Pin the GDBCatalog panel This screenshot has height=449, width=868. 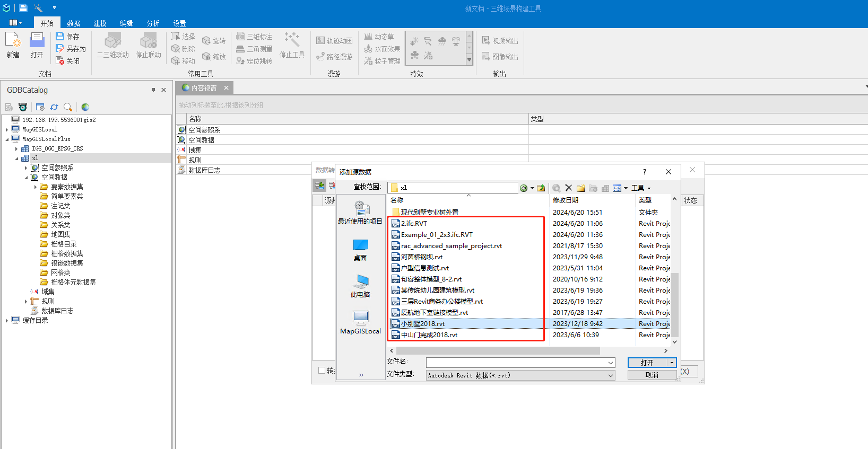click(x=153, y=90)
